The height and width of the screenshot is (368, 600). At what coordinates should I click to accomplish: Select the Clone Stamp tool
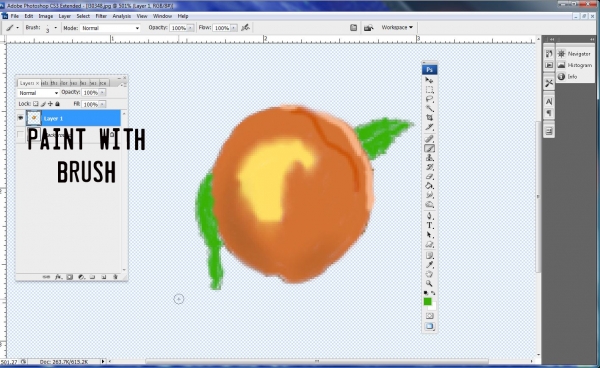pos(429,158)
